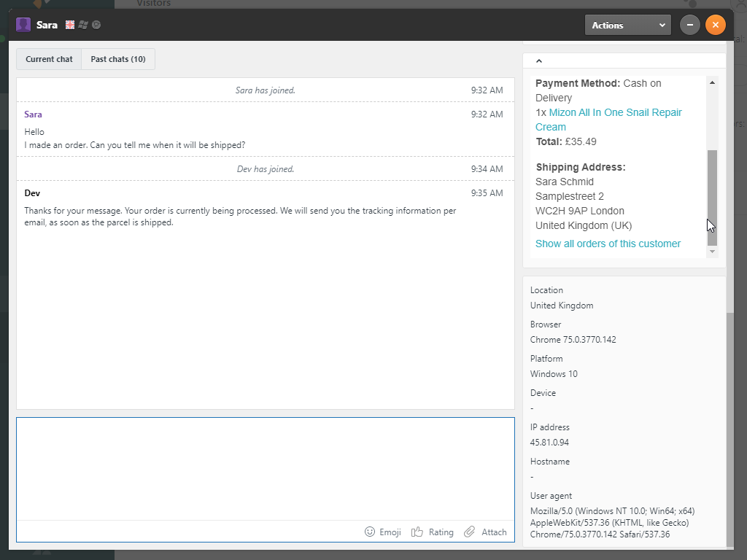Click the Windows platform icon in header
The image size is (747, 560).
(83, 25)
